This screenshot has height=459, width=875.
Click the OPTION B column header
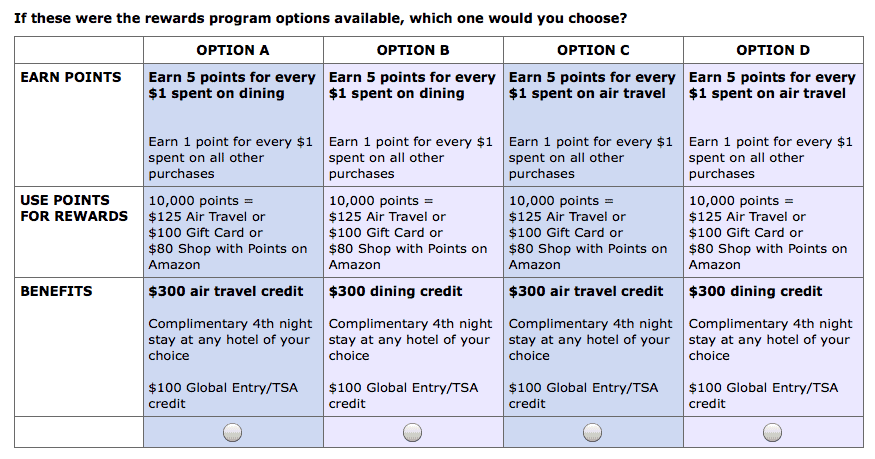[413, 50]
